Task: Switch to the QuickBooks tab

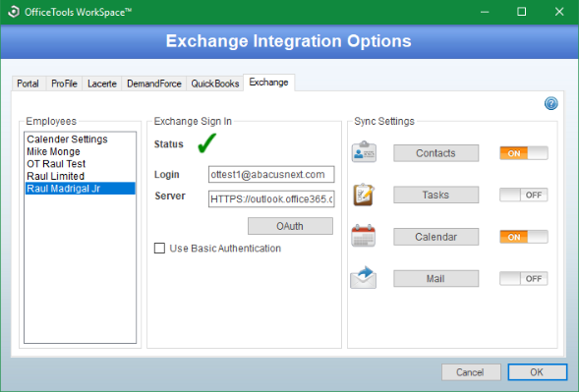Action: pos(215,84)
